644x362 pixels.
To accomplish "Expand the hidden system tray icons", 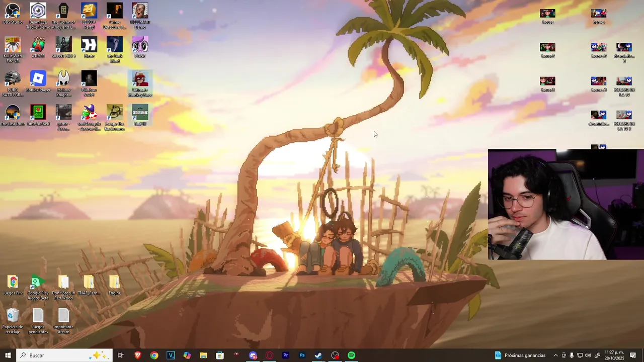I will [x=555, y=355].
